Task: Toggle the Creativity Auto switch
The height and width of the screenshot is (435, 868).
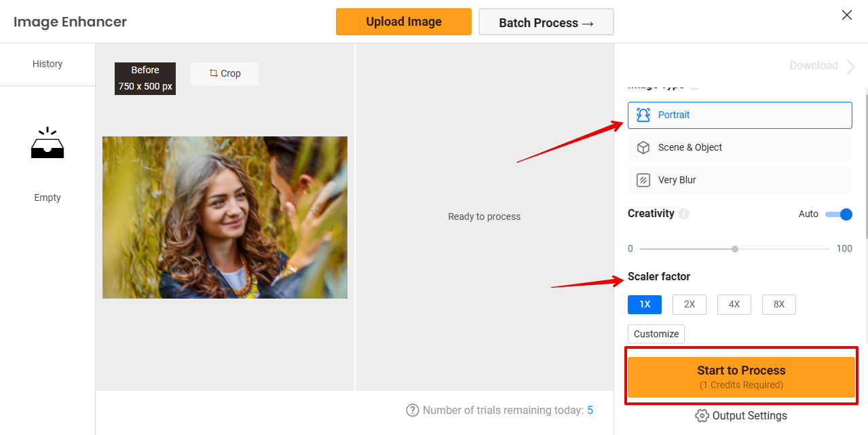Action: (x=839, y=214)
